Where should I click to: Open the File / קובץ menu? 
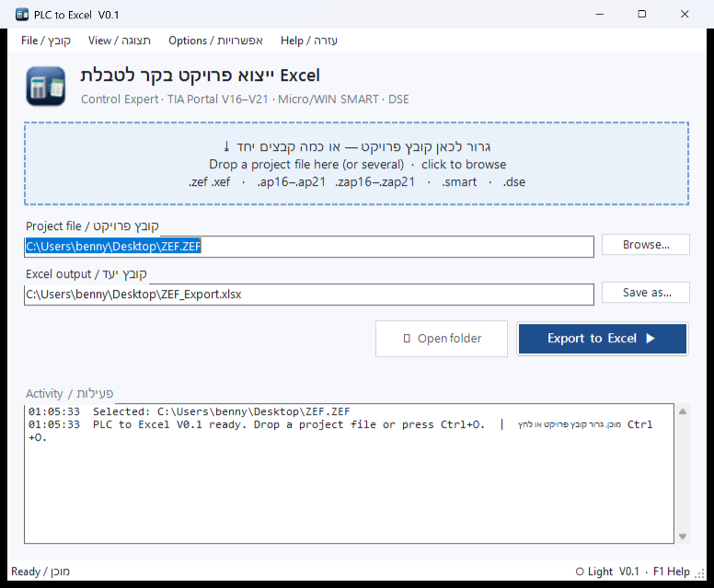point(45,40)
